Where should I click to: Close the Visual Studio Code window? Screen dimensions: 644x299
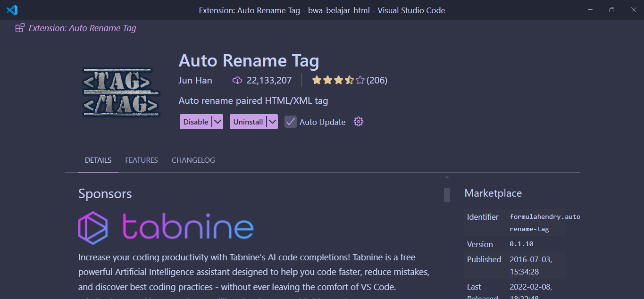click(633, 10)
